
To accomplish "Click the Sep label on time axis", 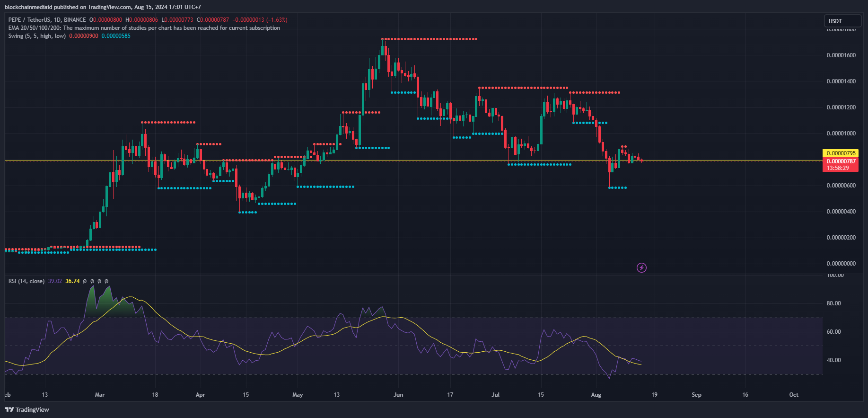I will tap(696, 395).
